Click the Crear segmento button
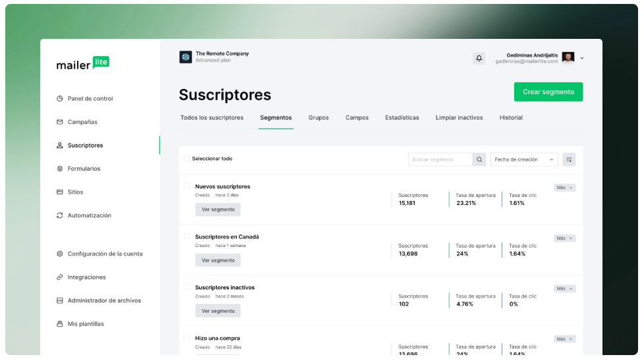 548,92
